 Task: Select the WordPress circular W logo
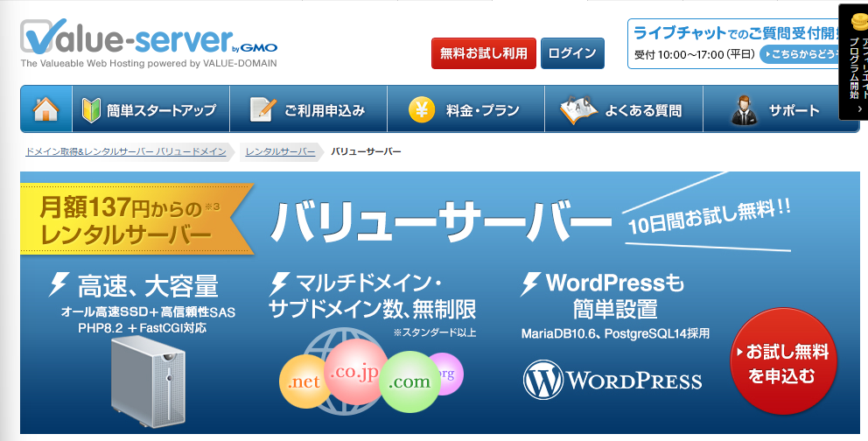543,380
